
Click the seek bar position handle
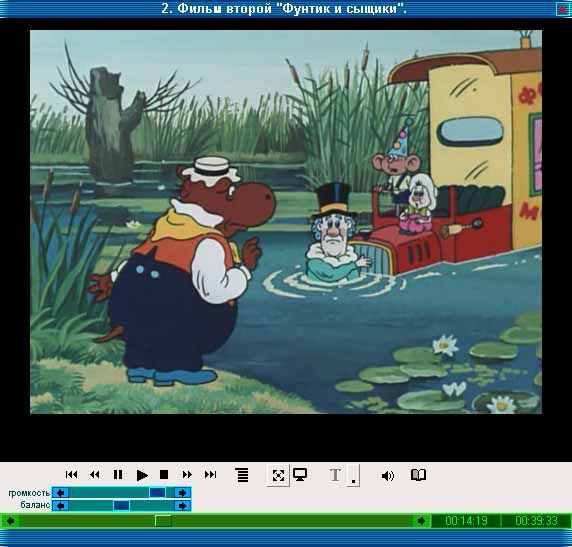(163, 521)
